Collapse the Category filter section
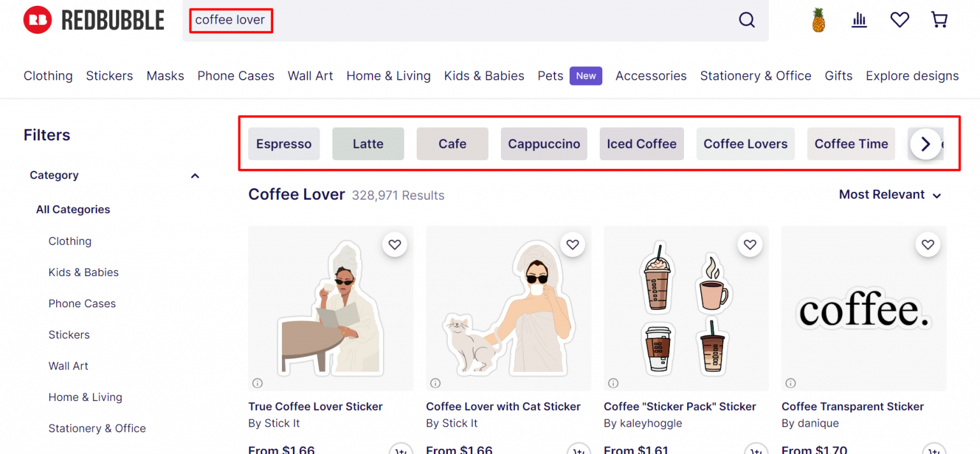 [195, 175]
